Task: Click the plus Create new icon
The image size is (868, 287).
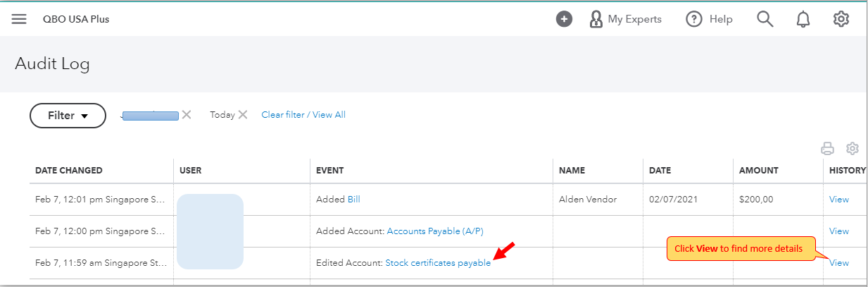Action: [564, 19]
